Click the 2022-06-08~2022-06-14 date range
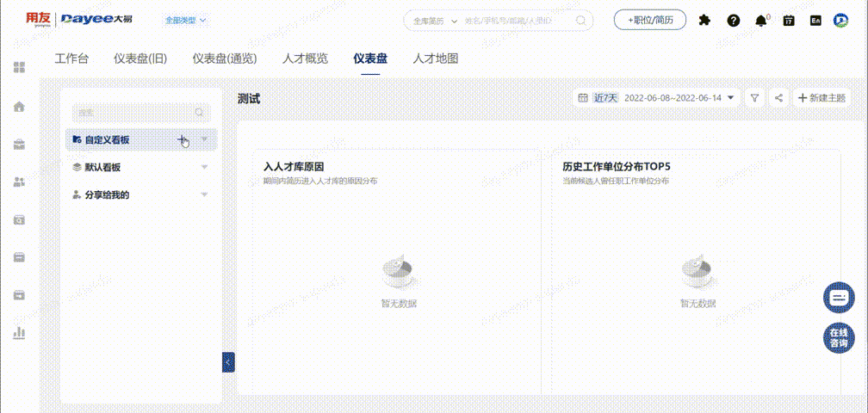The image size is (868, 413). tap(673, 98)
